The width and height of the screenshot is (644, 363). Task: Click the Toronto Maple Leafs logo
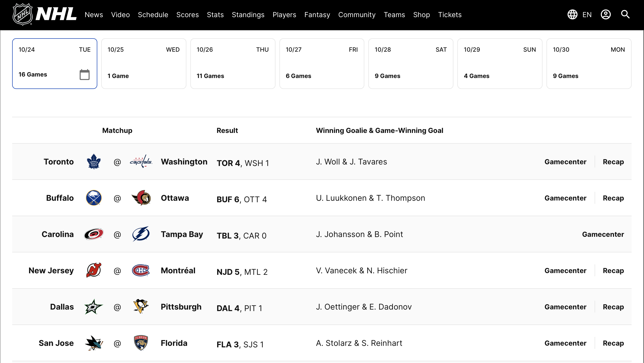[x=94, y=162]
